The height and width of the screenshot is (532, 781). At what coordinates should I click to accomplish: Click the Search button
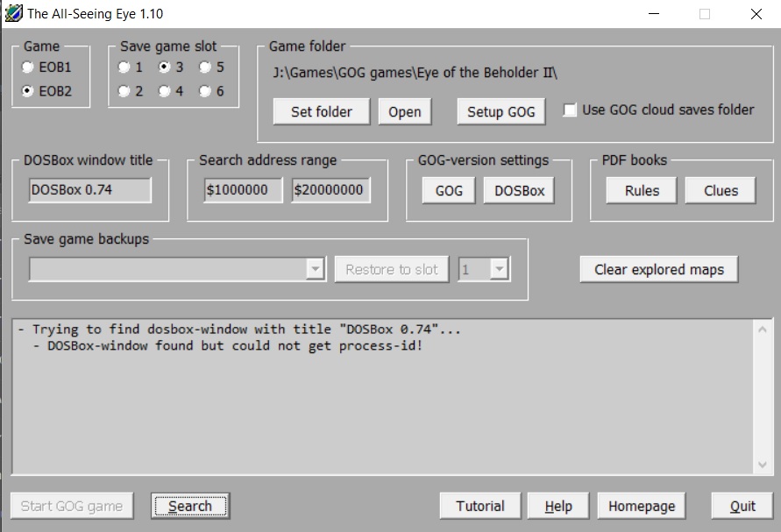pyautogui.click(x=190, y=506)
